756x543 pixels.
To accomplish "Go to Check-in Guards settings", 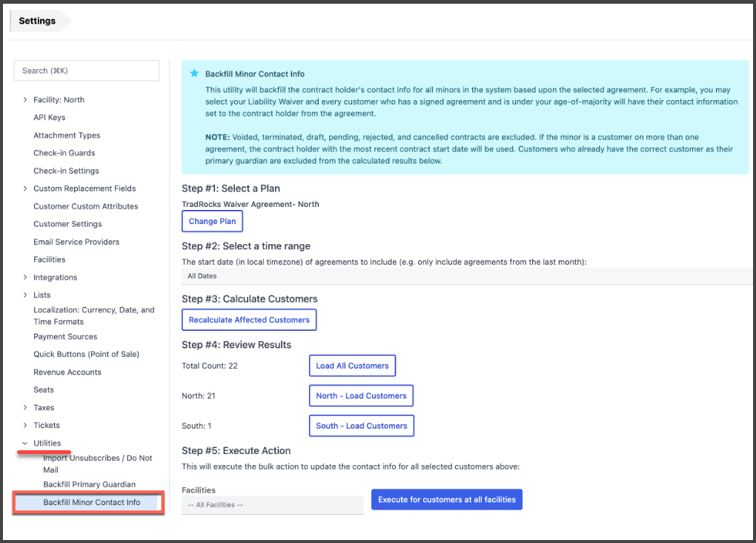I will (x=64, y=153).
